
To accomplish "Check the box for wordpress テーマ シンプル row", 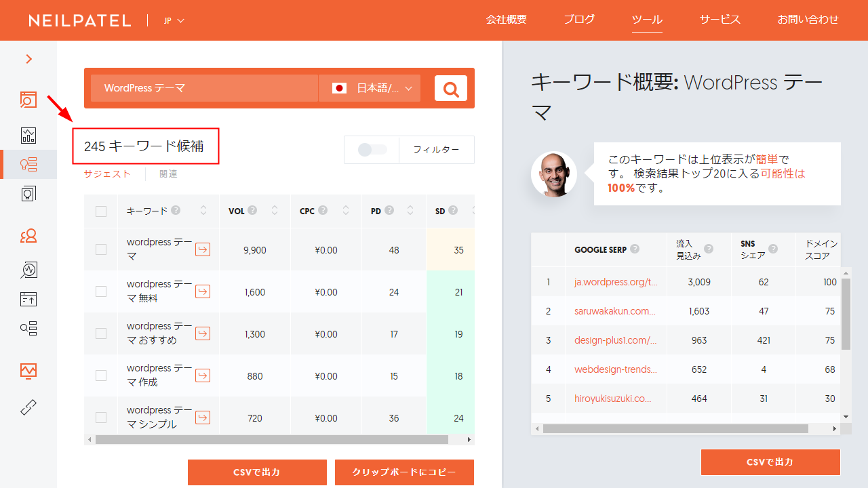I will 101,418.
